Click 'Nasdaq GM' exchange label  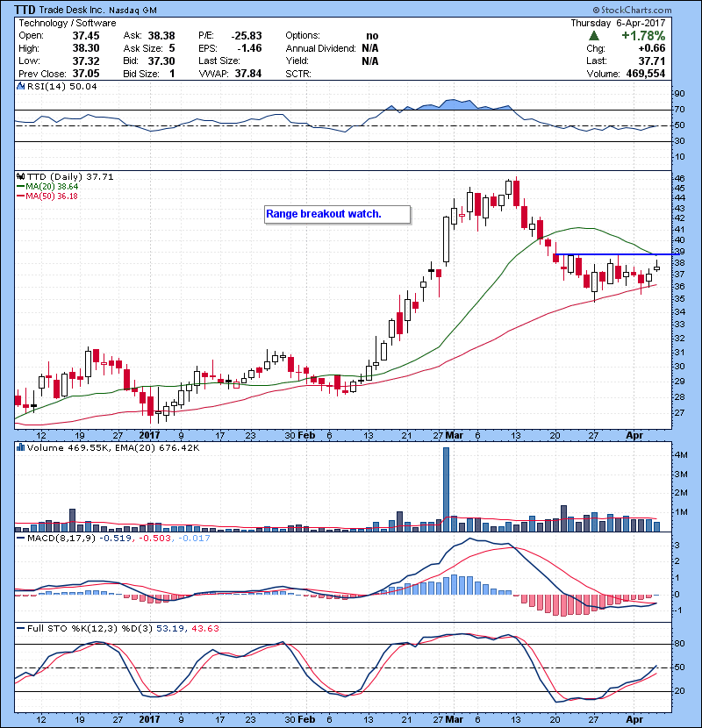coord(133,11)
